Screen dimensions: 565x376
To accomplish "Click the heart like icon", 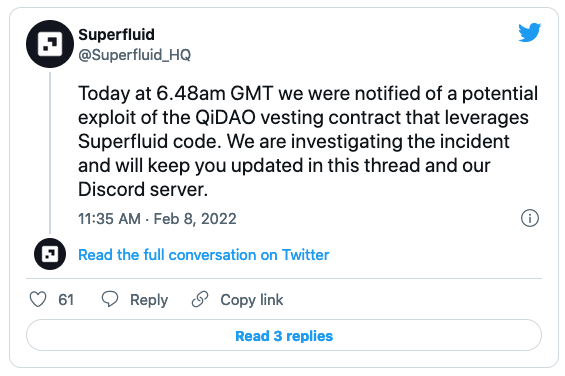I will (38, 299).
